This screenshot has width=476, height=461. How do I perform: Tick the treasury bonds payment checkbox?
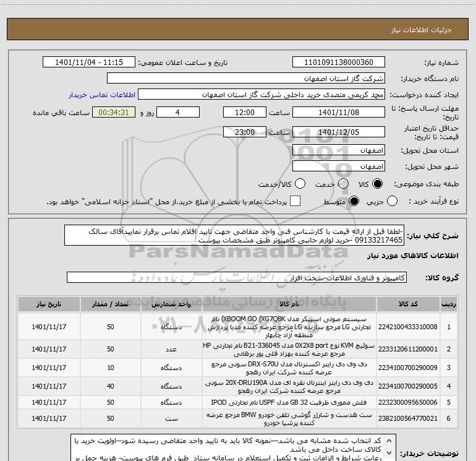[295, 201]
